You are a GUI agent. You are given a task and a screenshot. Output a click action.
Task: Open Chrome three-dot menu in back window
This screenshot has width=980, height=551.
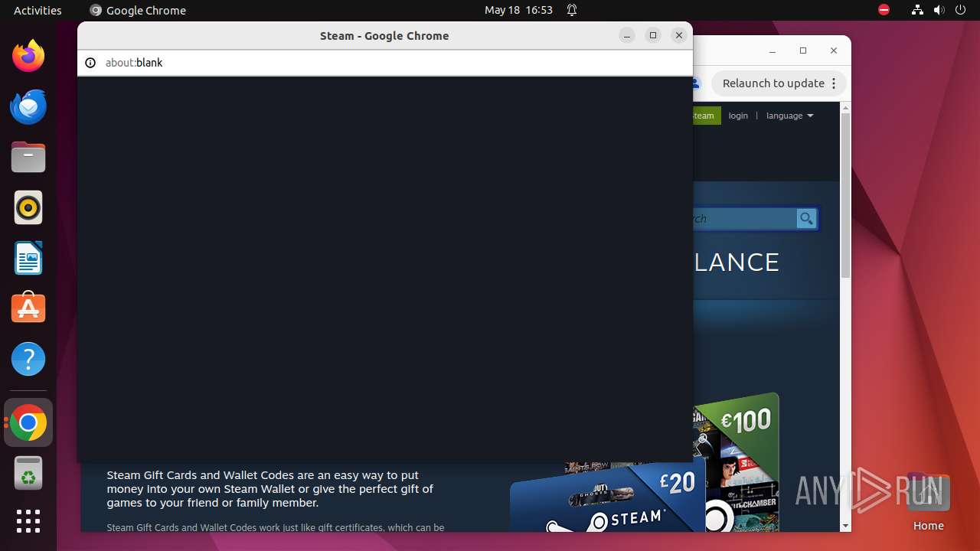[x=835, y=83]
